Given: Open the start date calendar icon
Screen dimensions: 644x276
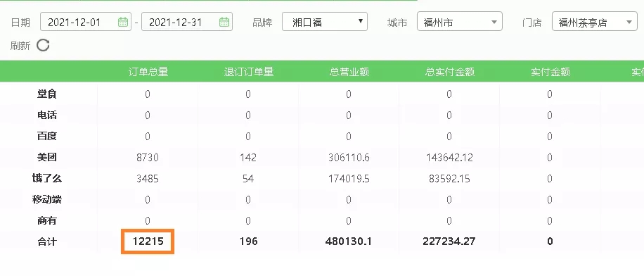Looking at the screenshot, I should pyautogui.click(x=123, y=23).
